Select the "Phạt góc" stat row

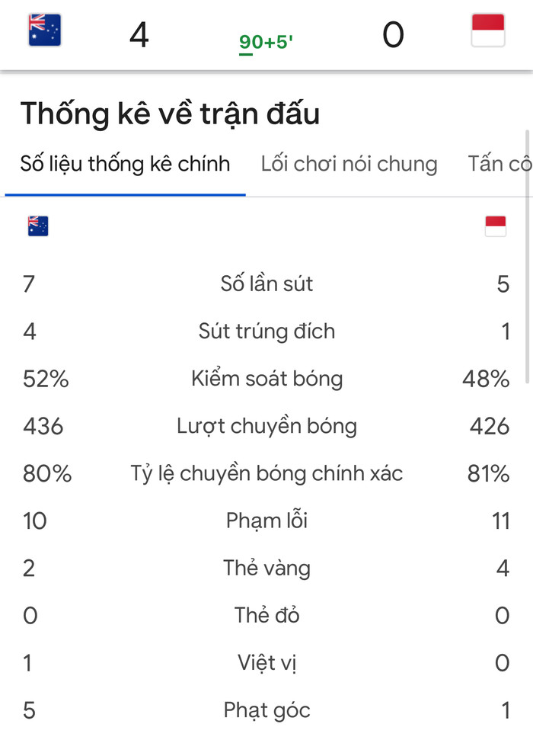click(x=266, y=710)
